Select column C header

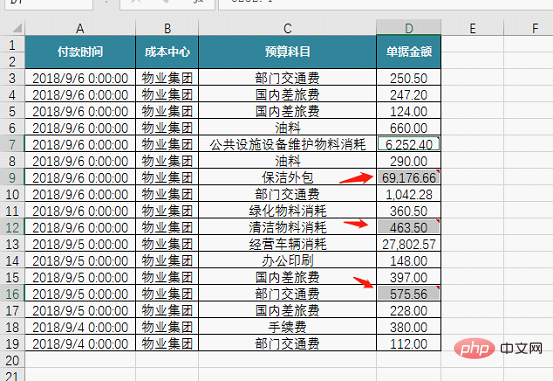click(287, 28)
